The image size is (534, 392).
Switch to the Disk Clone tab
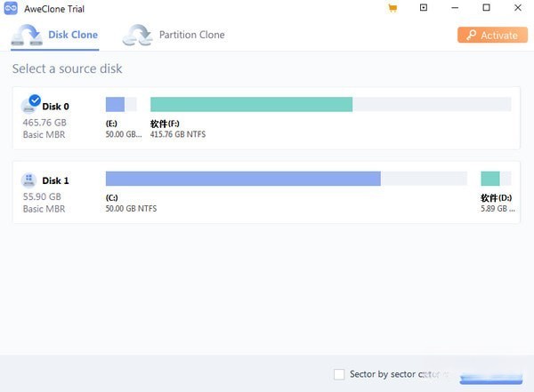55,36
